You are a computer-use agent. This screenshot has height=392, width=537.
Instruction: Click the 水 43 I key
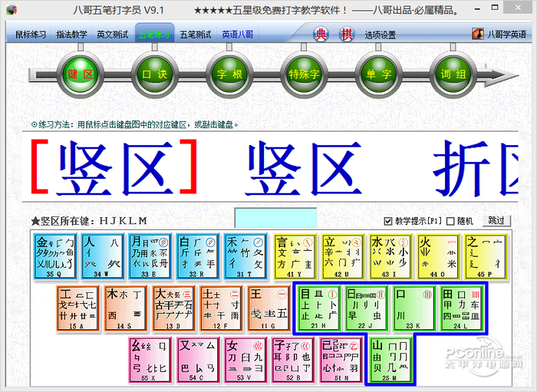(x=390, y=256)
